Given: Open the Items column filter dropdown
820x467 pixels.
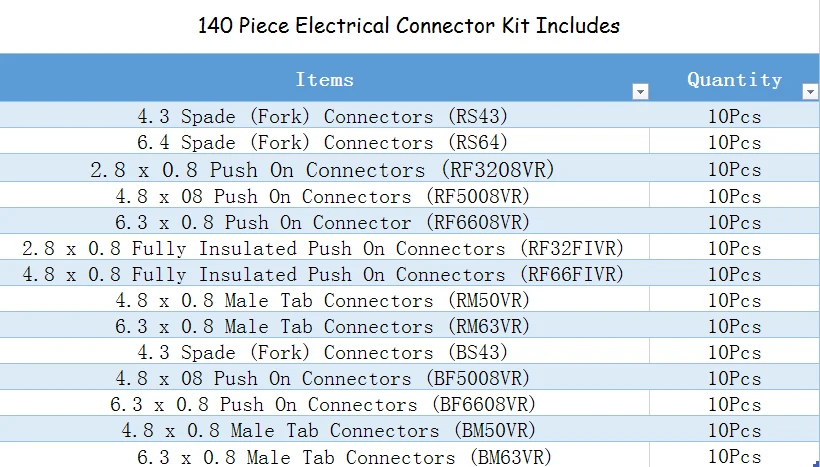Looking at the screenshot, I should click(x=640, y=92).
